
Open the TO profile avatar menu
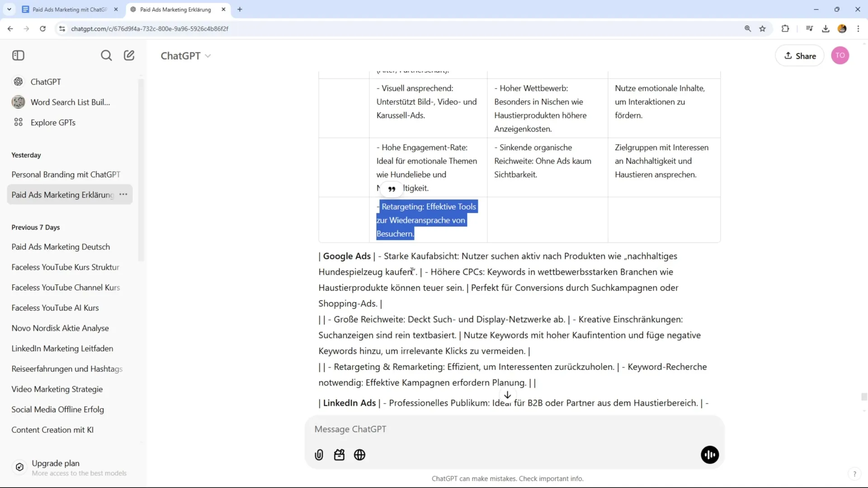point(840,56)
